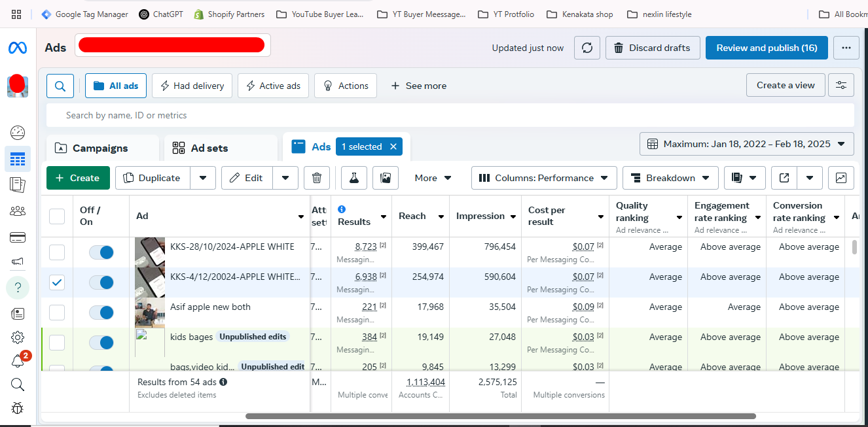
Task: Click the charts view icon
Action: [841, 178]
